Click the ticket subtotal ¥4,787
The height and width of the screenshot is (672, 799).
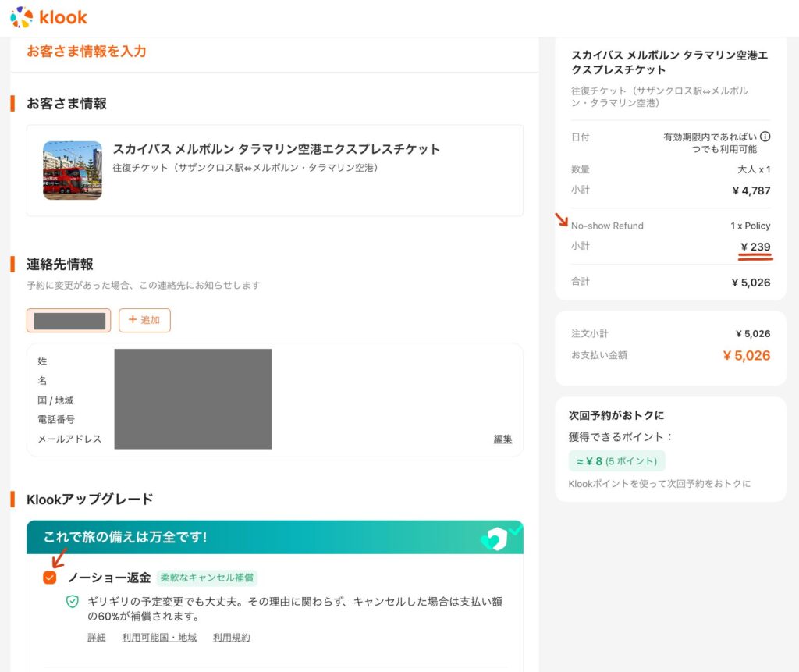point(751,190)
